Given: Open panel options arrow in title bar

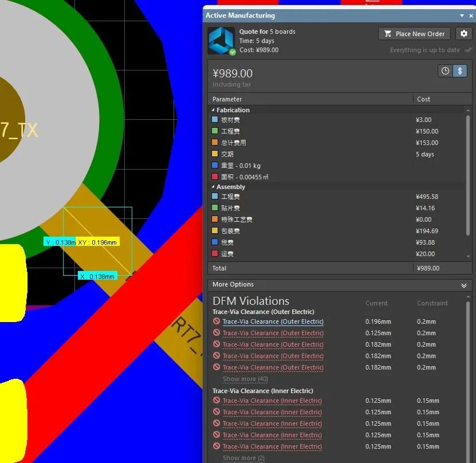Looking at the screenshot, I should [x=462, y=15].
